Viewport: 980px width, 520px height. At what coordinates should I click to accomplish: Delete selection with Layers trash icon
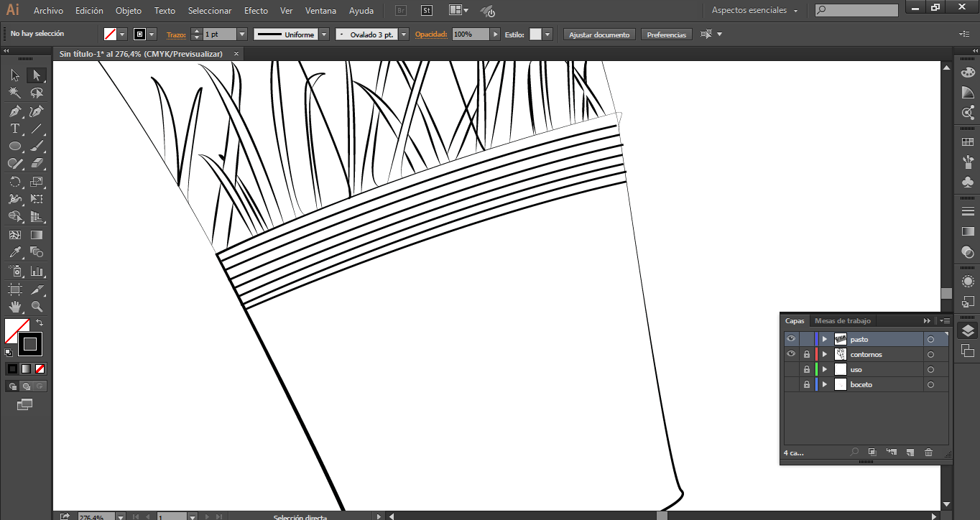(928, 452)
